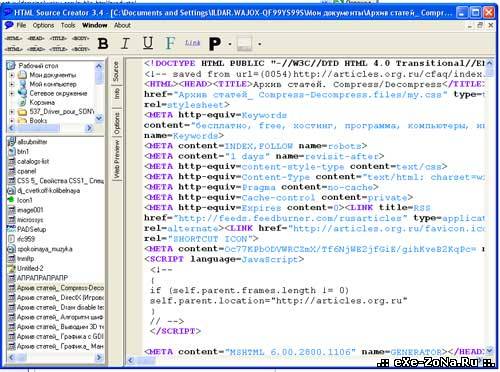Select the cpanel file
The image size is (500, 372).
(x=26, y=171)
